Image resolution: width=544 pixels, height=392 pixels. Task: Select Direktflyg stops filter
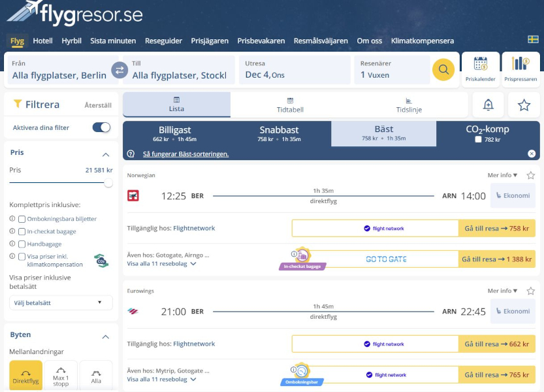click(x=25, y=376)
